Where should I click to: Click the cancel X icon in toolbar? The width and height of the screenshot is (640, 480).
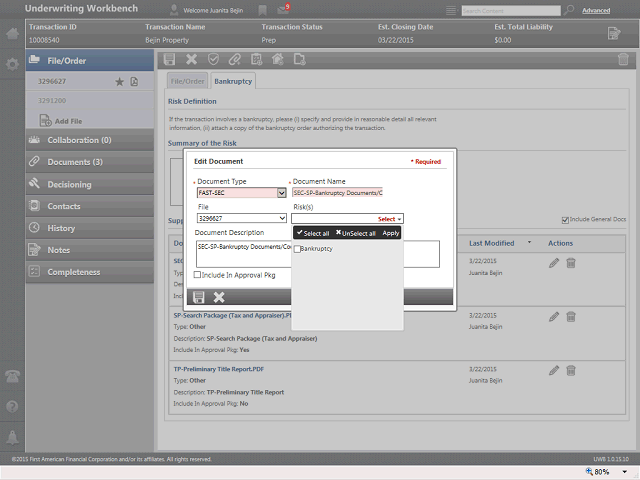pyautogui.click(x=191, y=60)
